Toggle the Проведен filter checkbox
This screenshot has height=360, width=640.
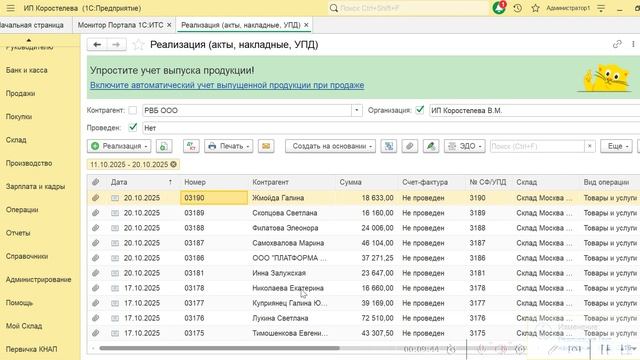click(133, 127)
